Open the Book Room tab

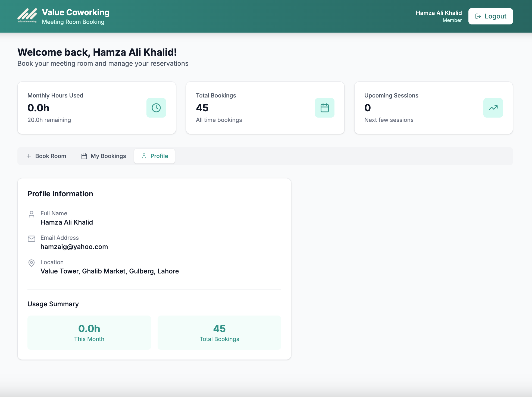click(x=46, y=156)
